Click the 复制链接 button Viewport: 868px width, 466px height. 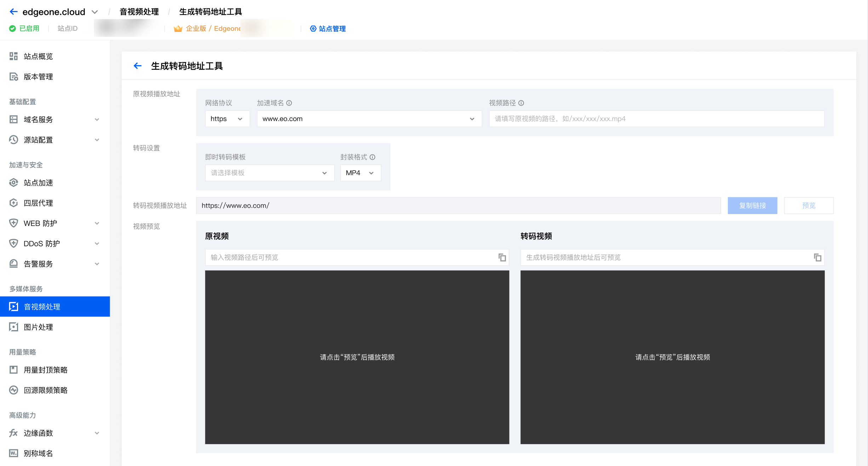[752, 206]
